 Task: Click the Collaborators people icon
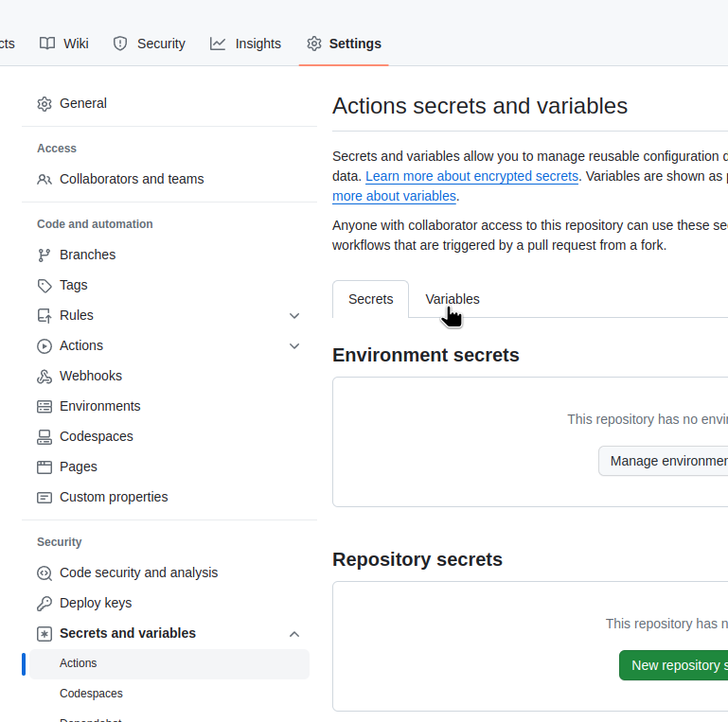tap(44, 179)
